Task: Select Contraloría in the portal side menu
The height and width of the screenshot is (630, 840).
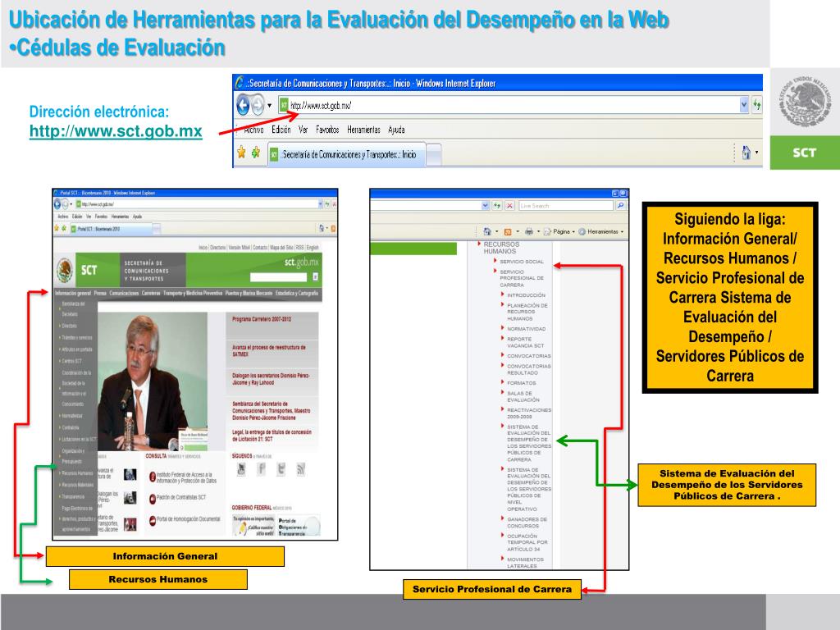Action: pyautogui.click(x=71, y=427)
